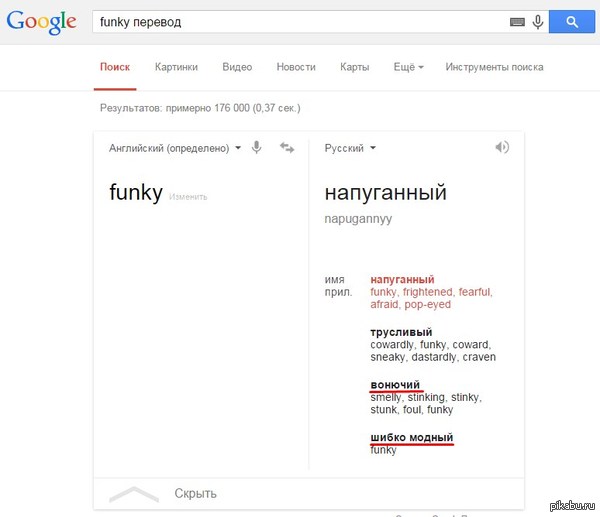Go to the Карты tab
This screenshot has width=600, height=517.
(x=354, y=67)
